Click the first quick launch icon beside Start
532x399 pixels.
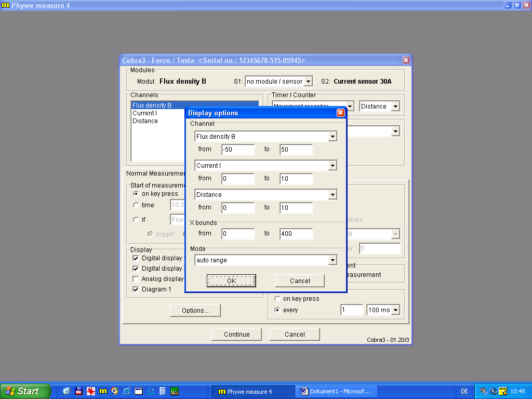coord(66,391)
